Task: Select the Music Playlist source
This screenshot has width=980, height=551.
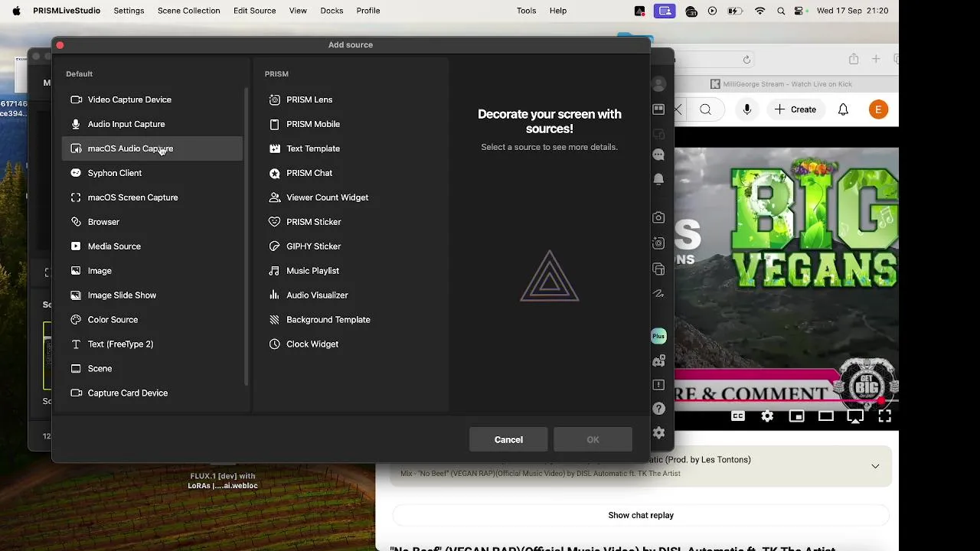Action: click(x=351, y=271)
